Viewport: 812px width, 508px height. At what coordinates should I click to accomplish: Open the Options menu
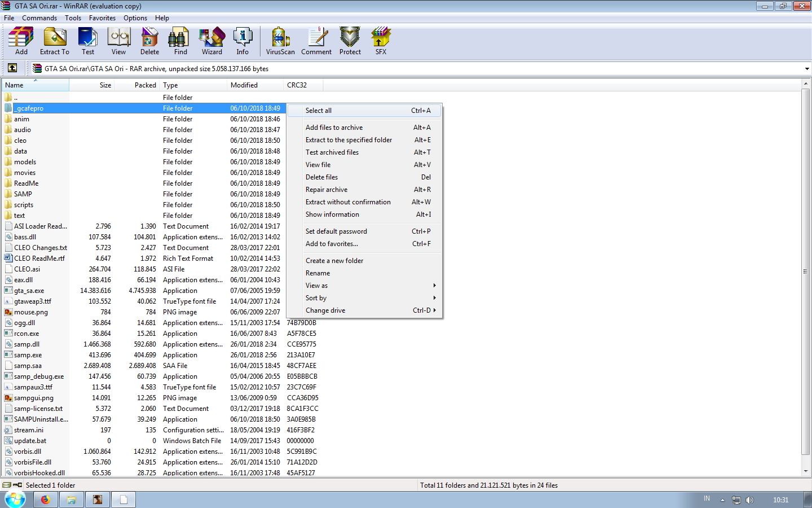[x=135, y=18]
